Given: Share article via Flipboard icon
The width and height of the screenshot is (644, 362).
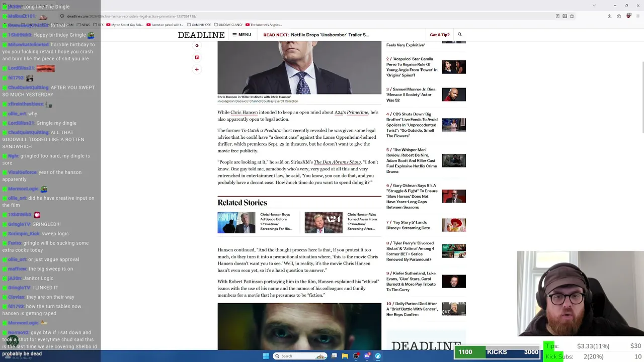Looking at the screenshot, I should point(197,57).
